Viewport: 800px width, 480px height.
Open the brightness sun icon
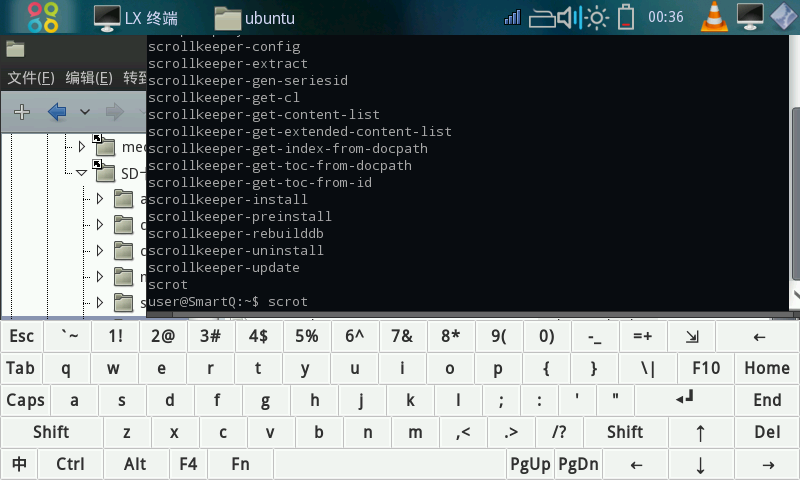(597, 17)
